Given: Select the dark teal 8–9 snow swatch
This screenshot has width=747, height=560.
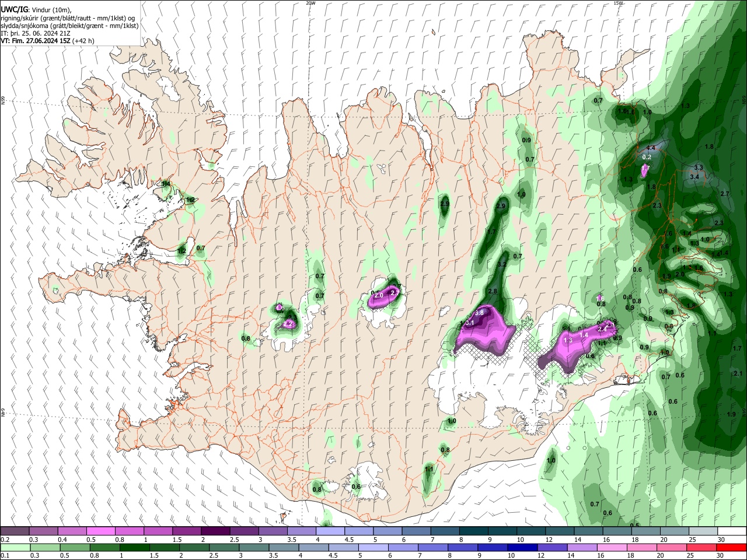Looking at the screenshot, I should pyautogui.click(x=474, y=531).
